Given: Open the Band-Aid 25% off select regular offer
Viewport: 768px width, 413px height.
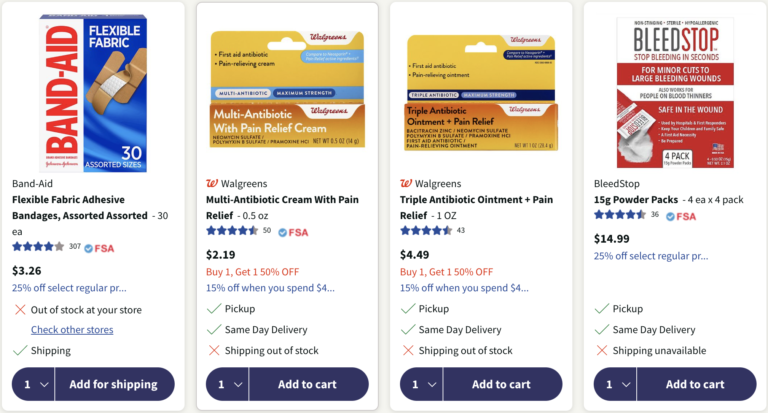Looking at the screenshot, I should [69, 288].
